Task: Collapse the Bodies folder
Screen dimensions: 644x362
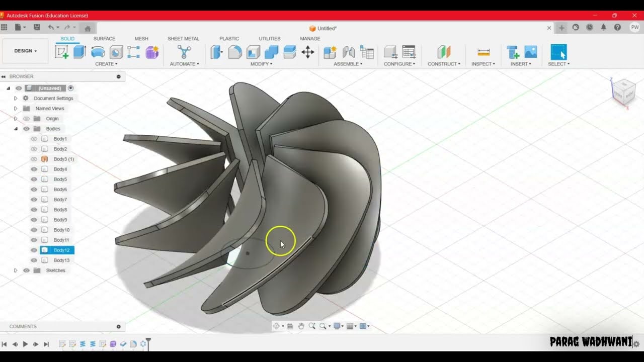Action: [x=16, y=129]
